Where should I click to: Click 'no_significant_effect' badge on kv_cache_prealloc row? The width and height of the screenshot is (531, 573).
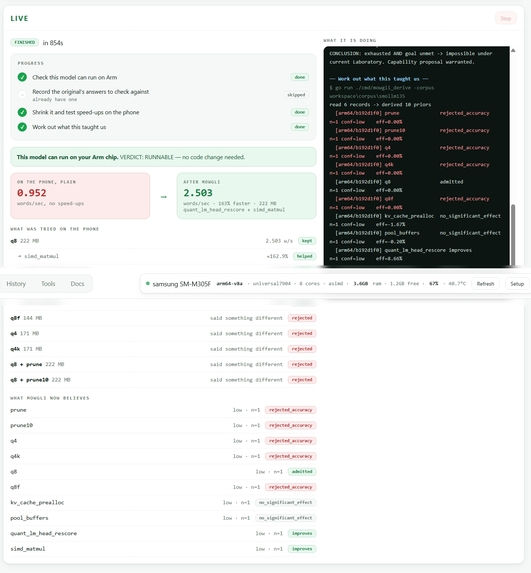(285, 502)
